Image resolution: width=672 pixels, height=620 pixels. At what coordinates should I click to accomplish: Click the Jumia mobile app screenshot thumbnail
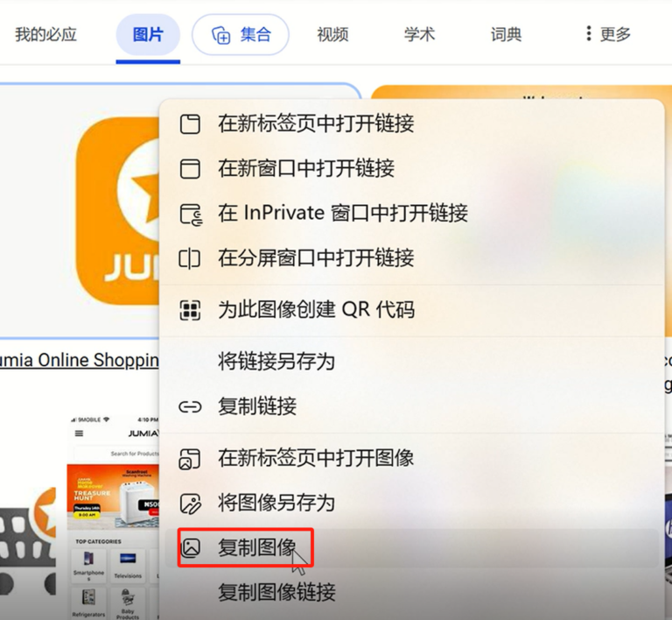[113, 517]
